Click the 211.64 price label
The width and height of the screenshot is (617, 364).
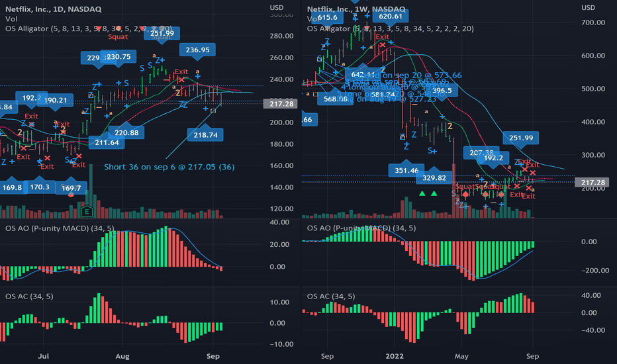[x=107, y=142]
